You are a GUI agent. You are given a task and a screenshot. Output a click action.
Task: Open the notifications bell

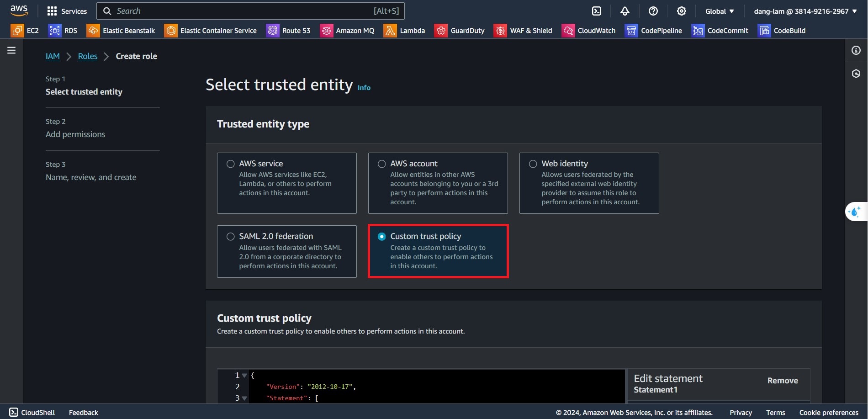(625, 11)
